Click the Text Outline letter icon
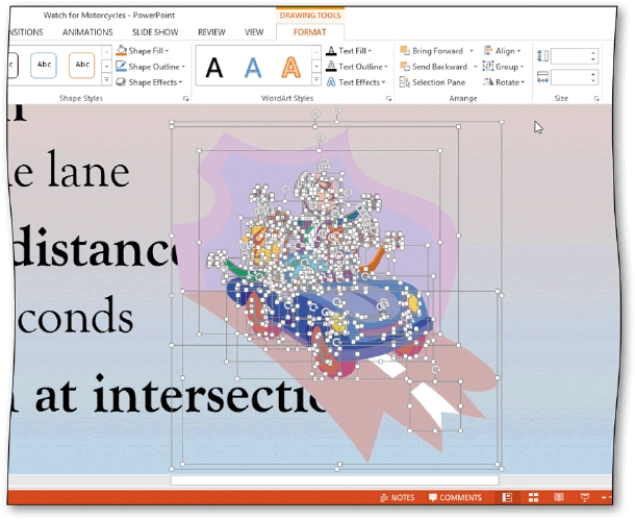 point(331,66)
